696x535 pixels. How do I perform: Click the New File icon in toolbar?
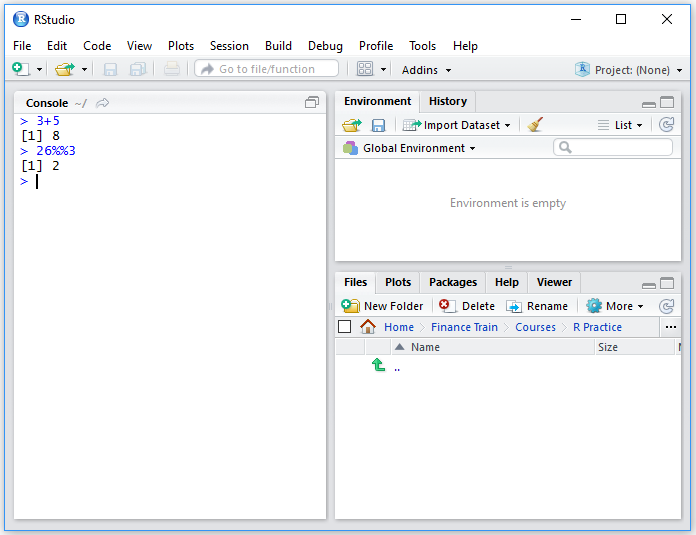pos(20,69)
